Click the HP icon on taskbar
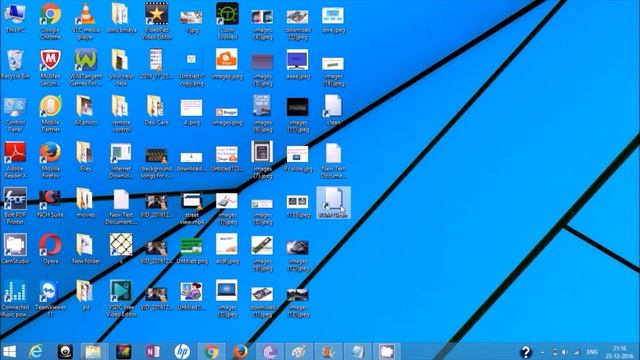This screenshot has height=360, width=640. coord(182,351)
